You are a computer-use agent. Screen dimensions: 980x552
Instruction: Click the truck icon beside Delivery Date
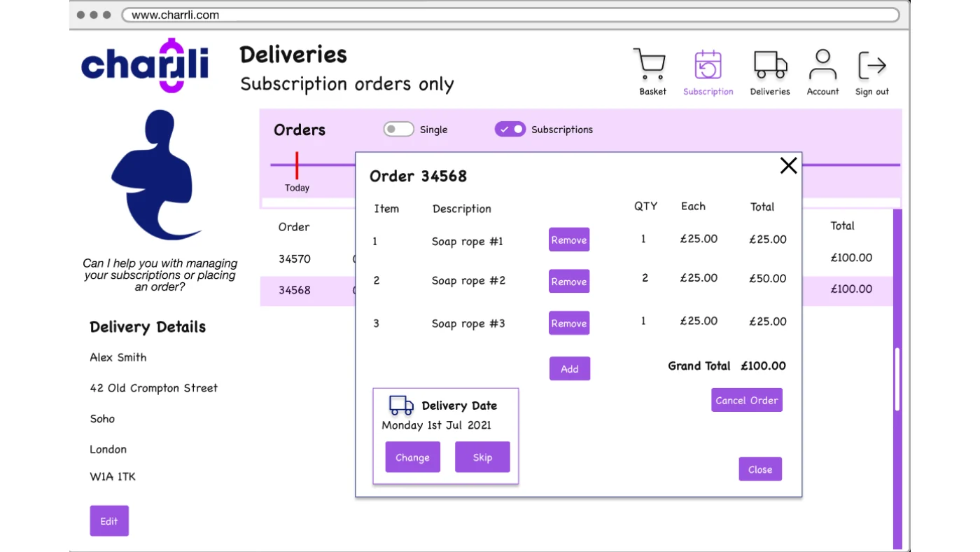coord(401,405)
